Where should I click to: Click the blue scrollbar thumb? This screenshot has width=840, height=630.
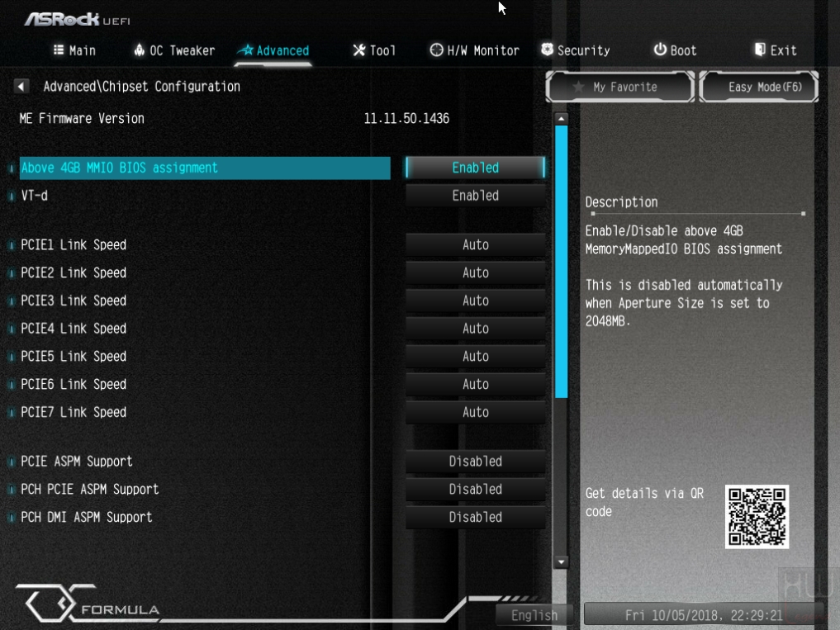[561, 262]
